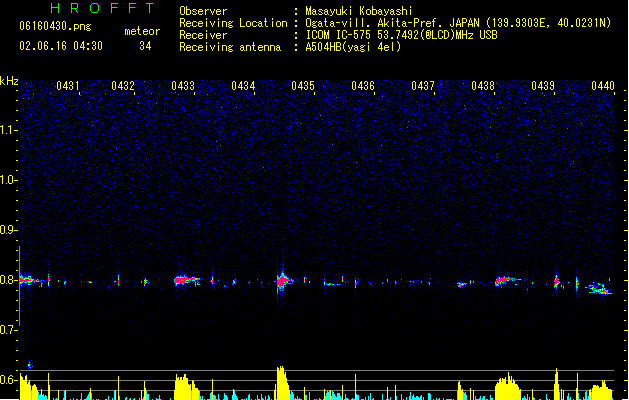Select the file name 06160430.png

click(x=55, y=26)
